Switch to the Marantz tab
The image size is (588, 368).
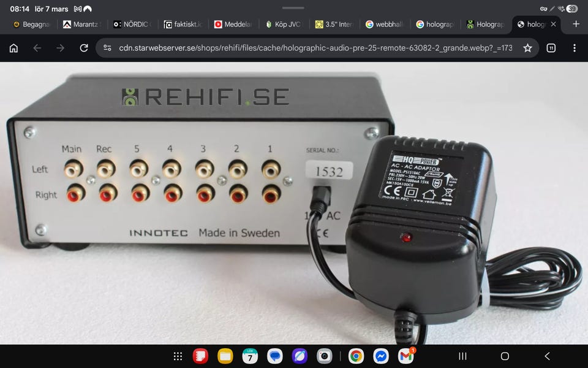click(x=82, y=25)
